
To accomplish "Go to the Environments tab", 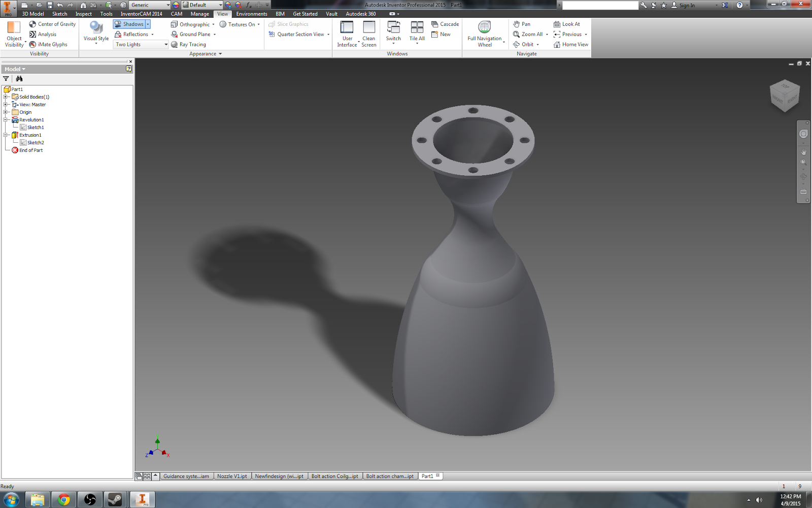I will (252, 14).
